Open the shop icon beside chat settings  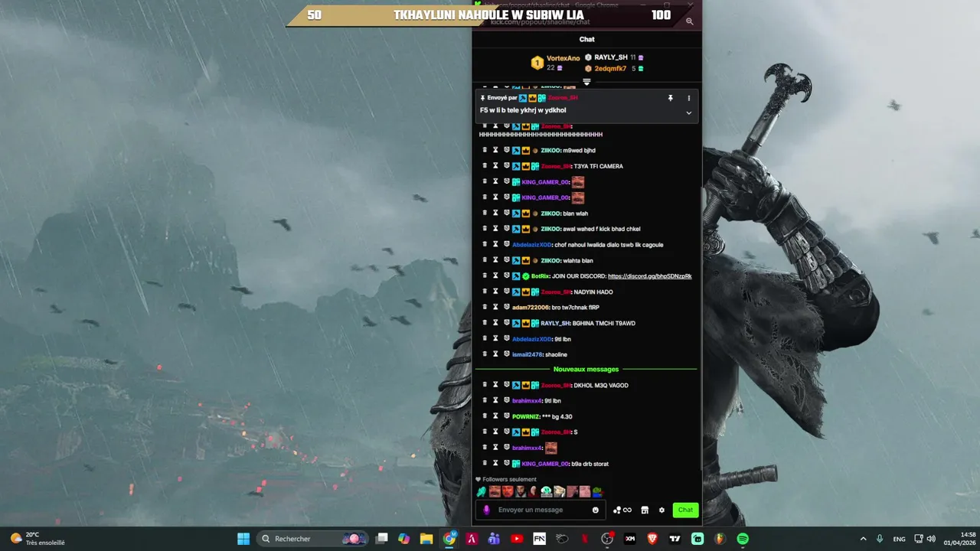[x=645, y=510]
